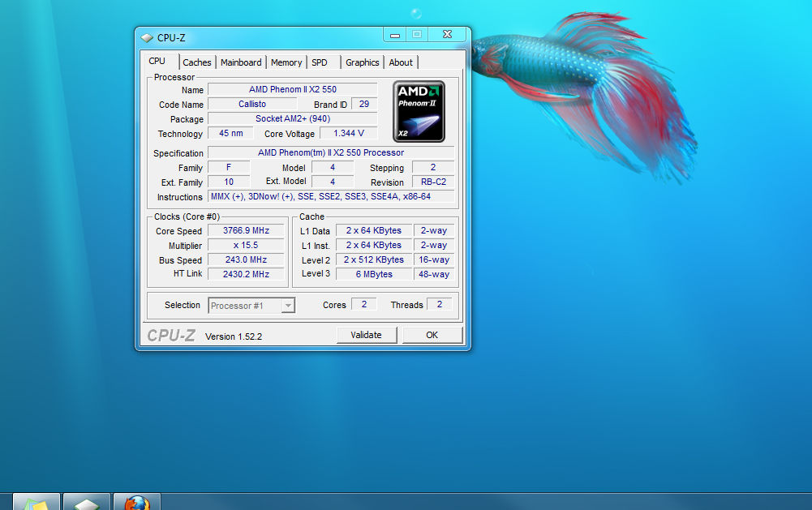This screenshot has width=812, height=510.
Task: Select the Memory tab
Action: pyautogui.click(x=286, y=62)
